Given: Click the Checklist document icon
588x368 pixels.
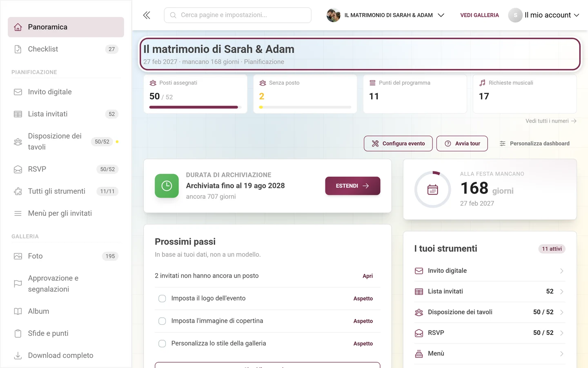Looking at the screenshot, I should pyautogui.click(x=18, y=49).
